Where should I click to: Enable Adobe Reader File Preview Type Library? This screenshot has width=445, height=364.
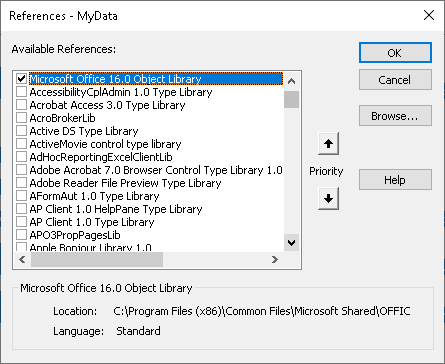point(21,183)
